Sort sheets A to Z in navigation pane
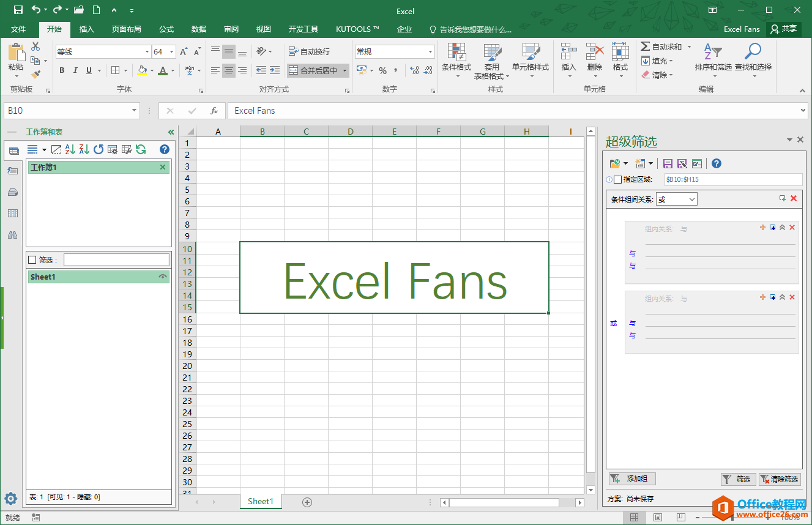This screenshot has width=812, height=525. tap(70, 149)
